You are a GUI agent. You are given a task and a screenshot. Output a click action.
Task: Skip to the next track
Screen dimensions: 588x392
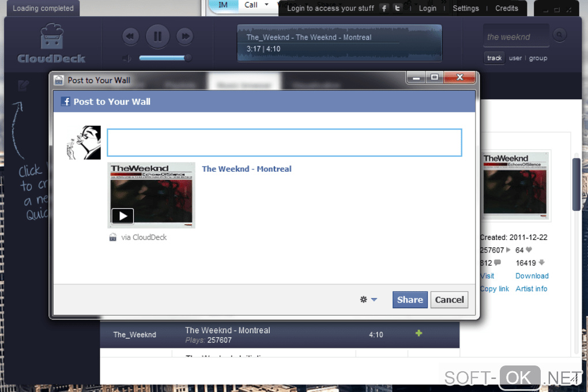185,36
